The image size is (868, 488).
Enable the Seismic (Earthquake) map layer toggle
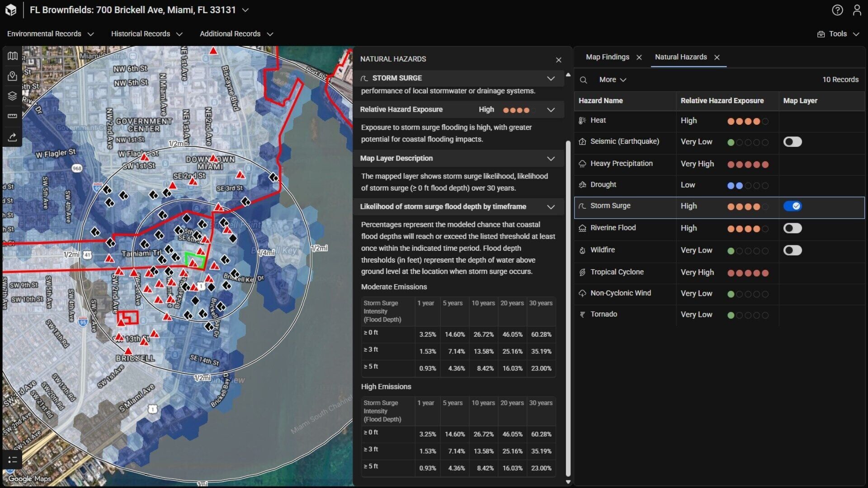[x=793, y=142]
